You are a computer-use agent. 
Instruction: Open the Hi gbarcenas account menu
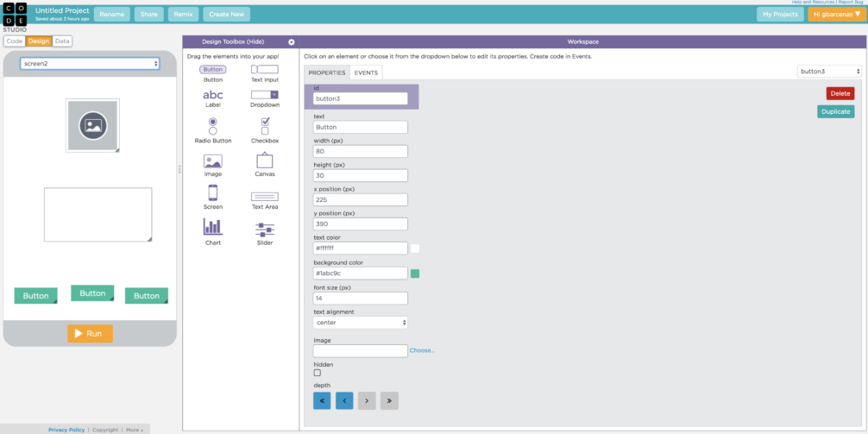836,15
